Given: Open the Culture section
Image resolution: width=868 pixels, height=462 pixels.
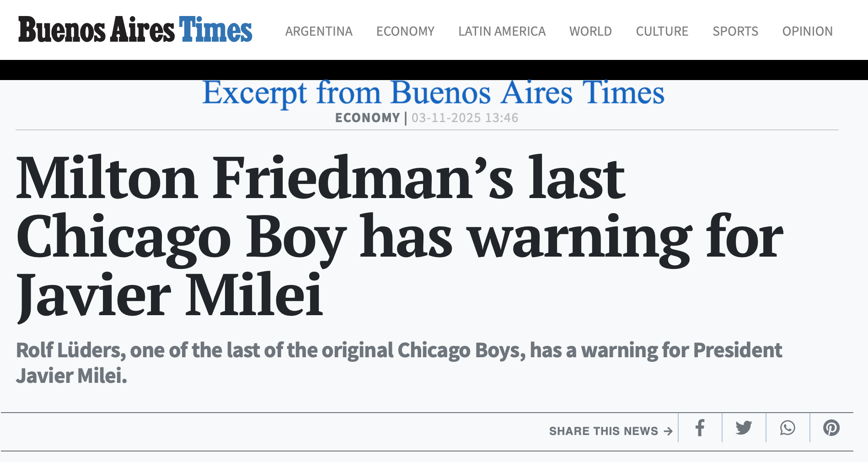Looking at the screenshot, I should [x=662, y=31].
